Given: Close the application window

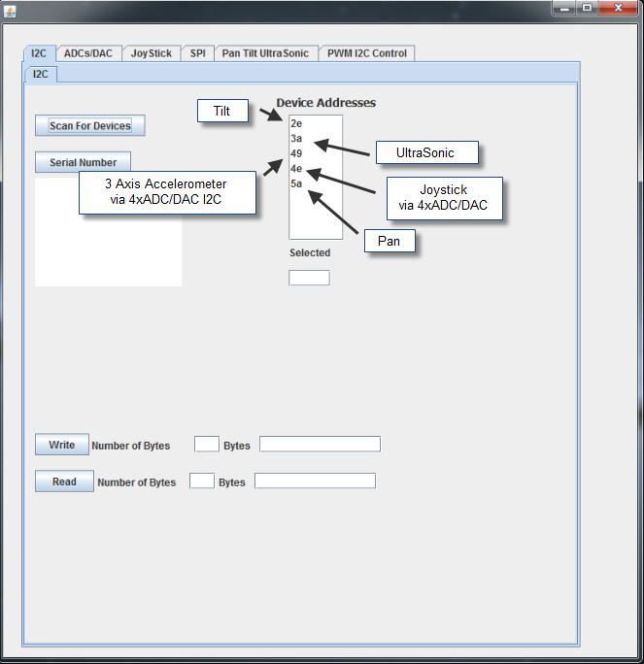Looking at the screenshot, I should point(618,8).
